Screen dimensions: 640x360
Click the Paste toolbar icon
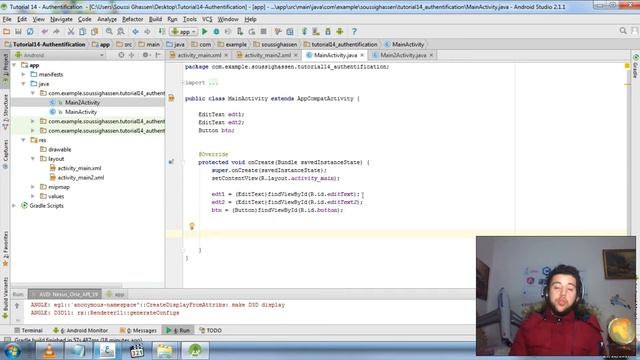94,31
